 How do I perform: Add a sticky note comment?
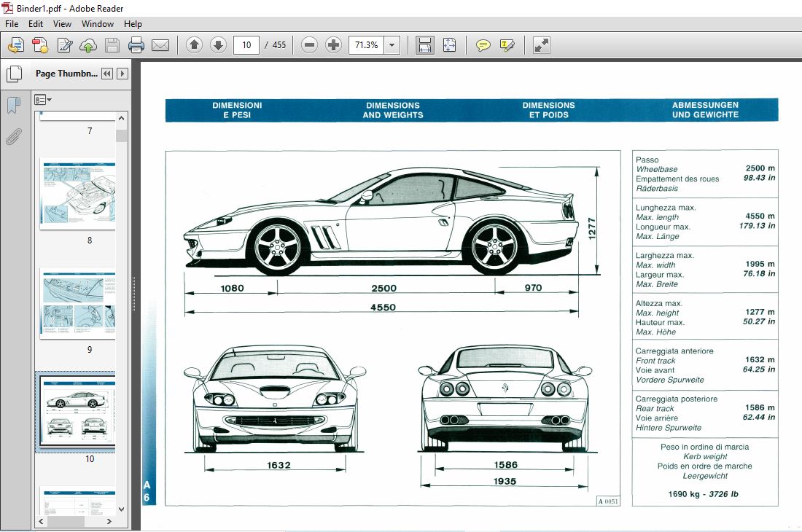[x=483, y=45]
